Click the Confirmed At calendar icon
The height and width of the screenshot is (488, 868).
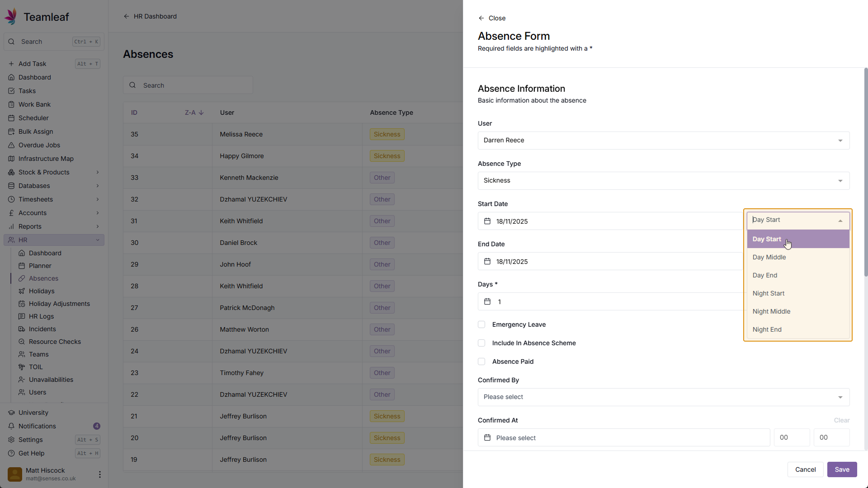click(x=487, y=437)
